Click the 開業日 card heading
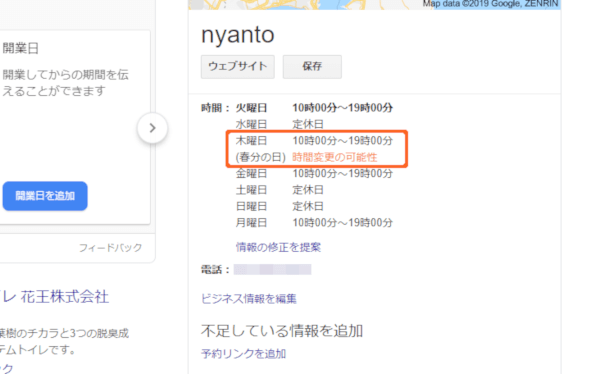600x374 pixels. 21,49
